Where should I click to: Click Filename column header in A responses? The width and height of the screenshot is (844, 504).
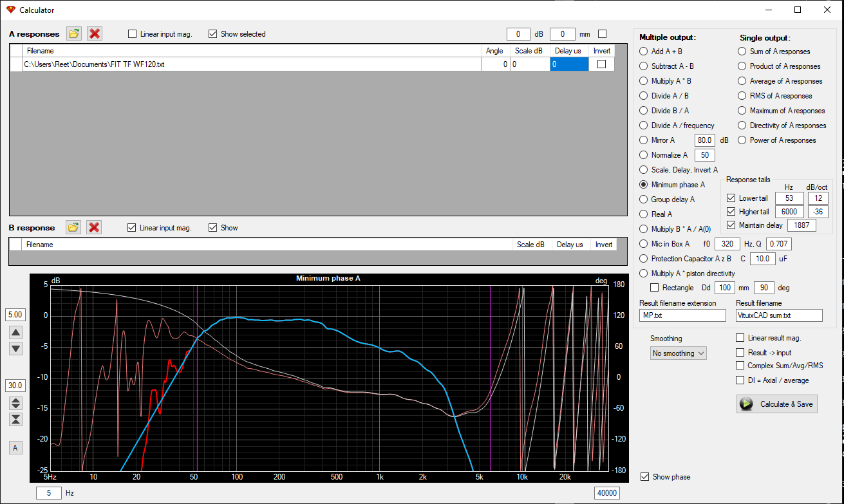click(x=252, y=51)
